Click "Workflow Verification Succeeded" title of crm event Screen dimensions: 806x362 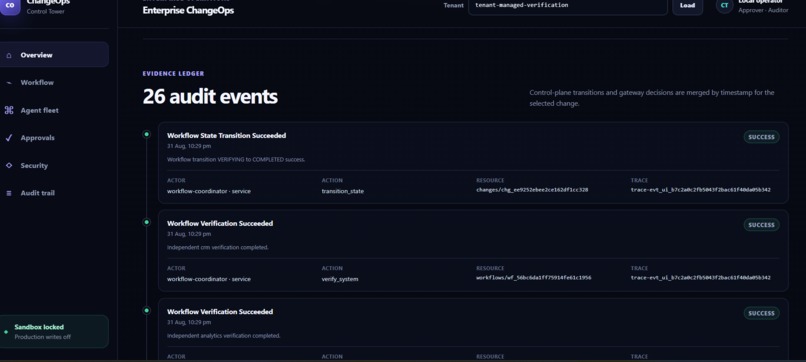coord(220,224)
